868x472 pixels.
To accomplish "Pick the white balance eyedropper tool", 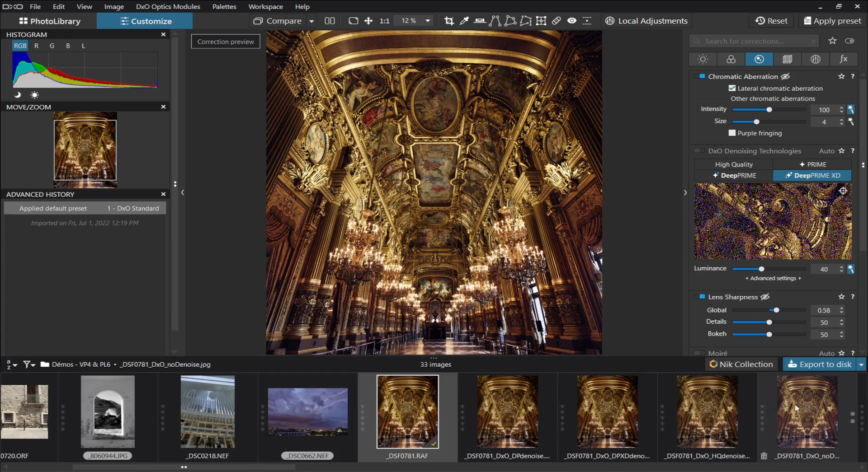I will 464,21.
